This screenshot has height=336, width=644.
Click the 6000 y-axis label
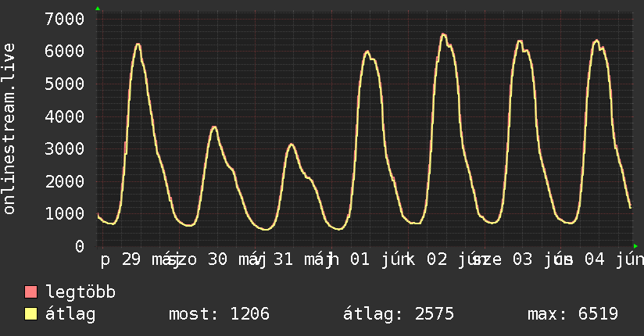(65, 52)
